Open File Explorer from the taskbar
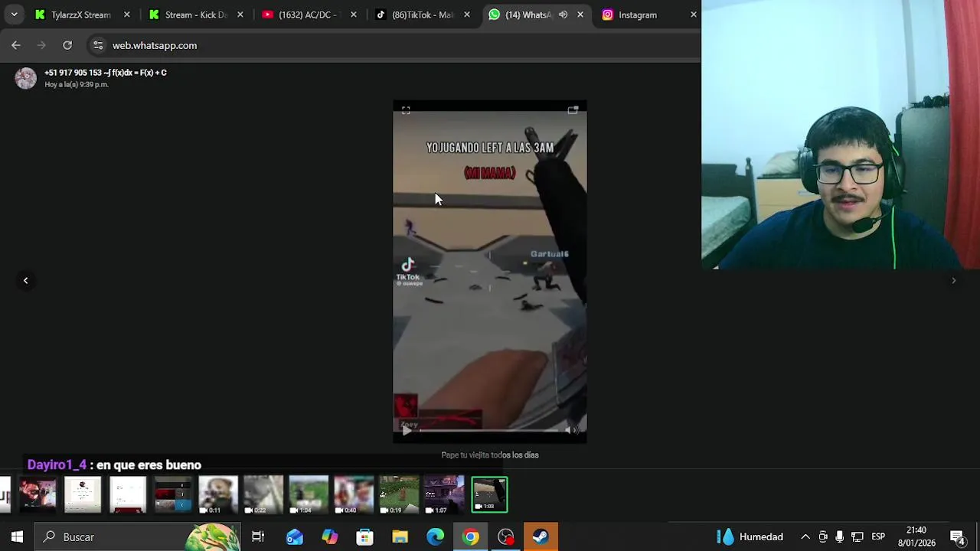This screenshot has width=980, height=551. [x=400, y=537]
